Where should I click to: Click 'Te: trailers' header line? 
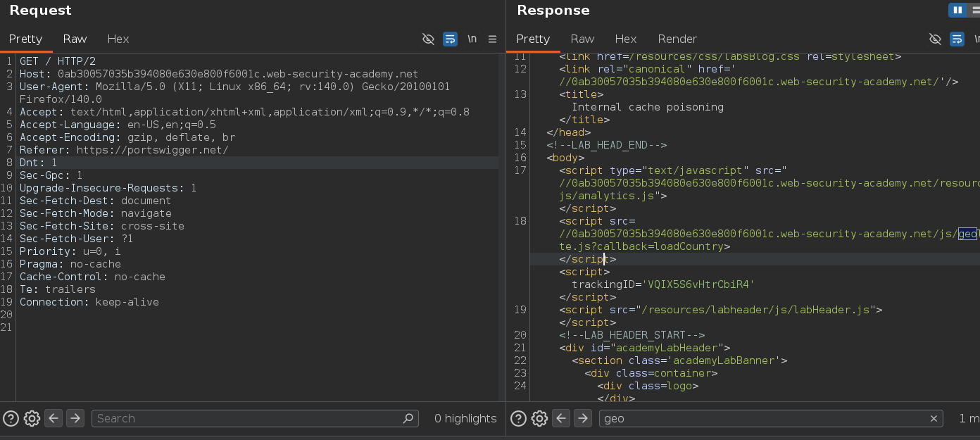click(57, 289)
